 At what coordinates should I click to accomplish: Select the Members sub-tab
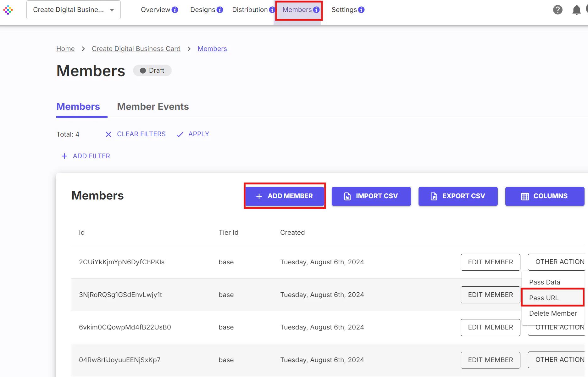tap(78, 107)
